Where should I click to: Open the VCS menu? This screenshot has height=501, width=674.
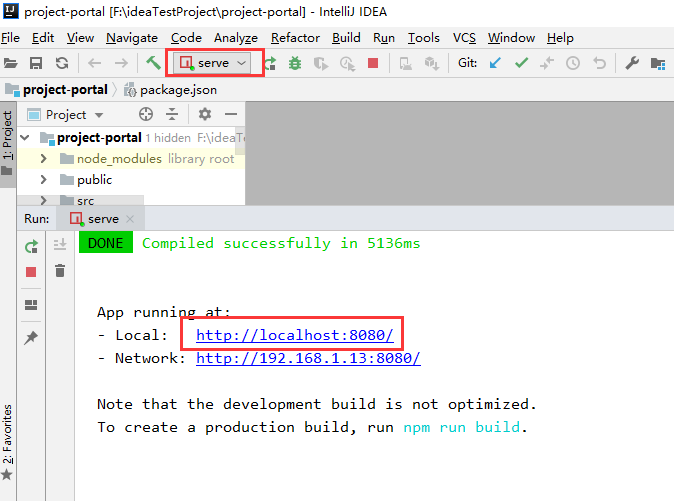[464, 38]
